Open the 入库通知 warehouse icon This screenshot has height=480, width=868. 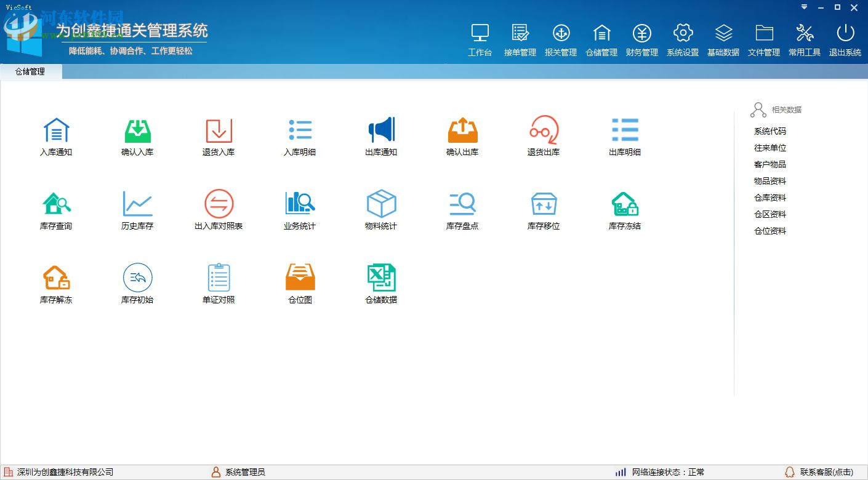(x=56, y=130)
